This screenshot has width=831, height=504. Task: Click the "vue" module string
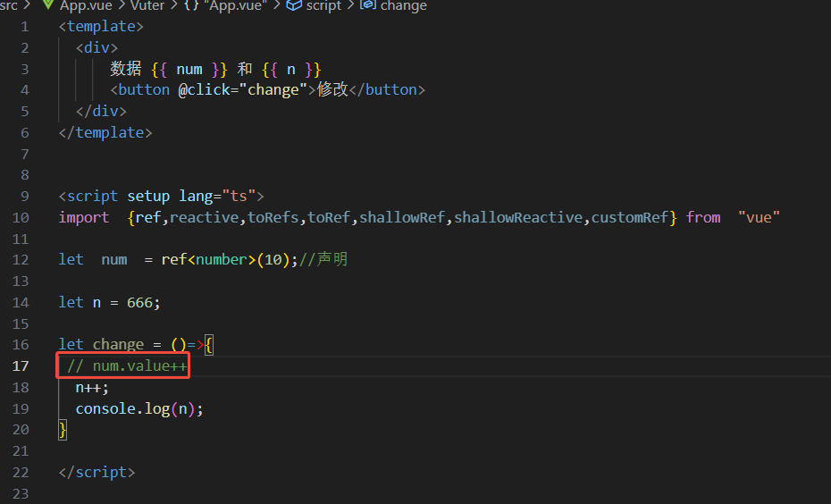point(759,217)
